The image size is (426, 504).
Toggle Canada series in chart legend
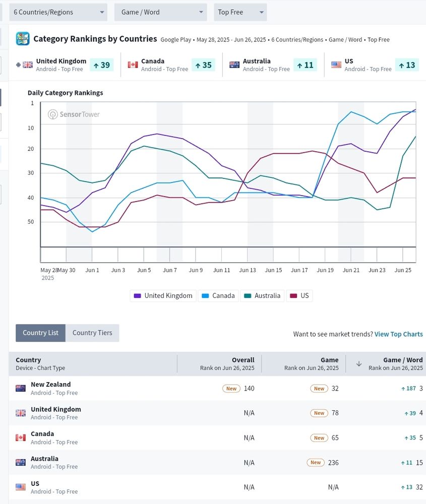click(219, 296)
